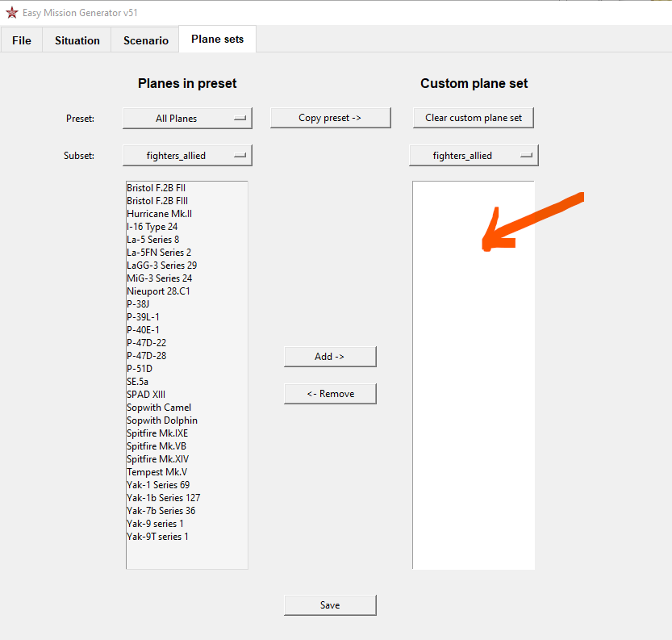Screen dimensions: 672x640
Task: Click the Easy Mission Generator star icon
Action: (x=11, y=13)
